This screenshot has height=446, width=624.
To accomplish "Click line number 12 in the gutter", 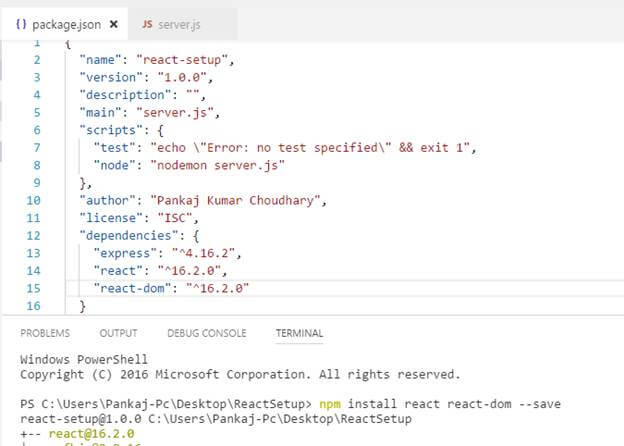I will click(33, 236).
